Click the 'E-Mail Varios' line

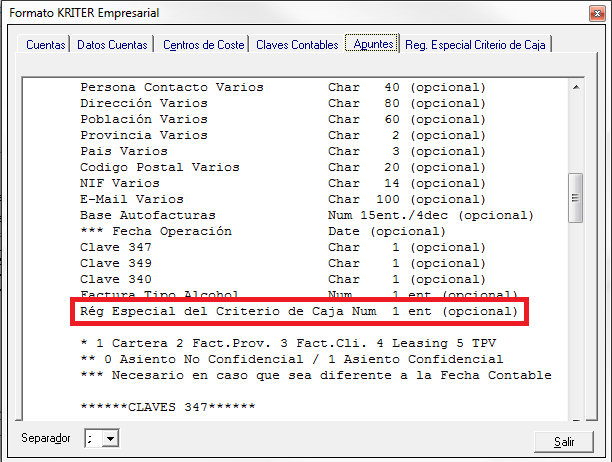click(x=283, y=199)
